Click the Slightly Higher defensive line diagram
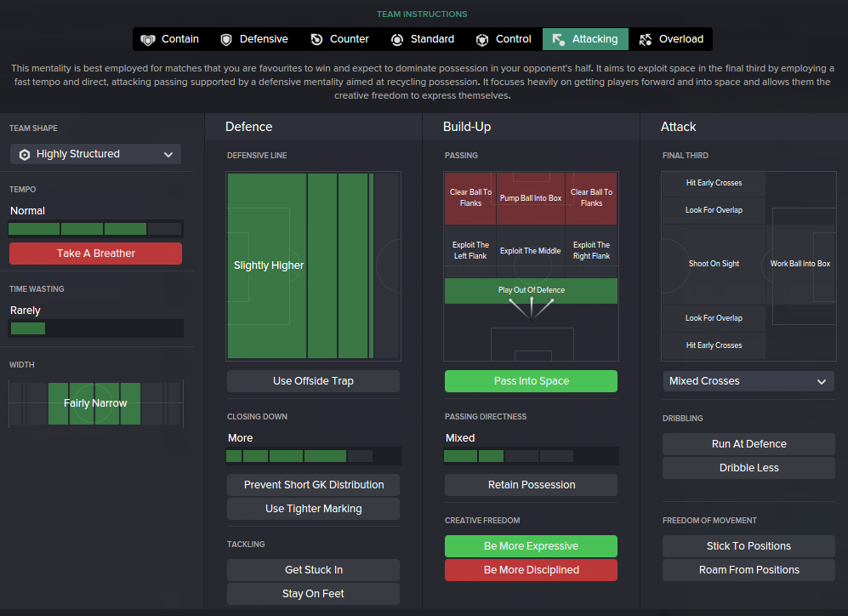 pos(313,266)
